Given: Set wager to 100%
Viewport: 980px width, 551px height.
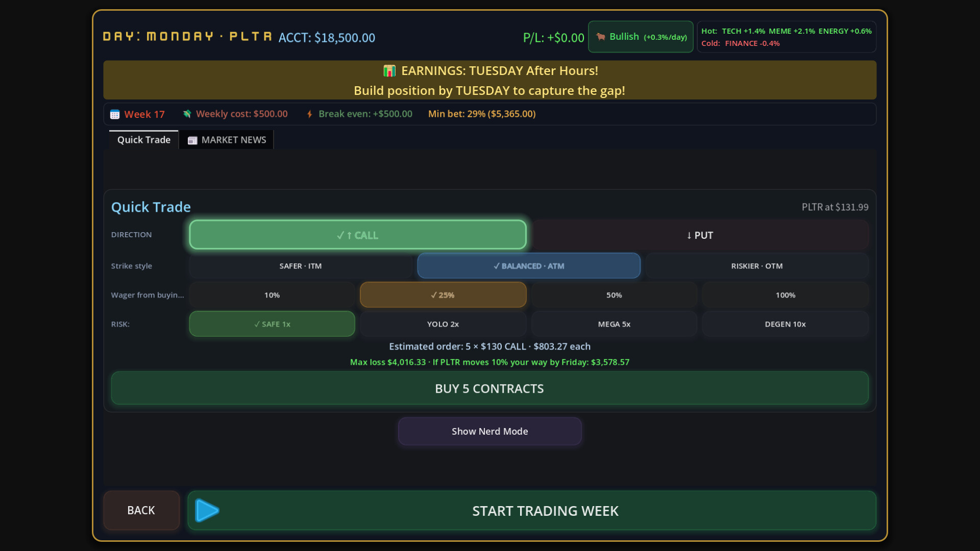Looking at the screenshot, I should pyautogui.click(x=786, y=295).
